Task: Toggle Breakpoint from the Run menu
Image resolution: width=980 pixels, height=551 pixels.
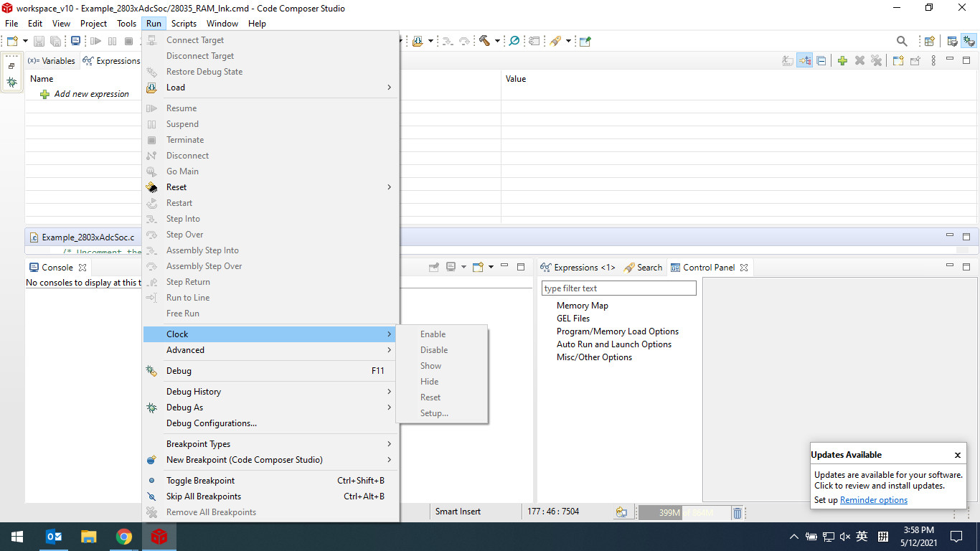Action: [271, 481]
